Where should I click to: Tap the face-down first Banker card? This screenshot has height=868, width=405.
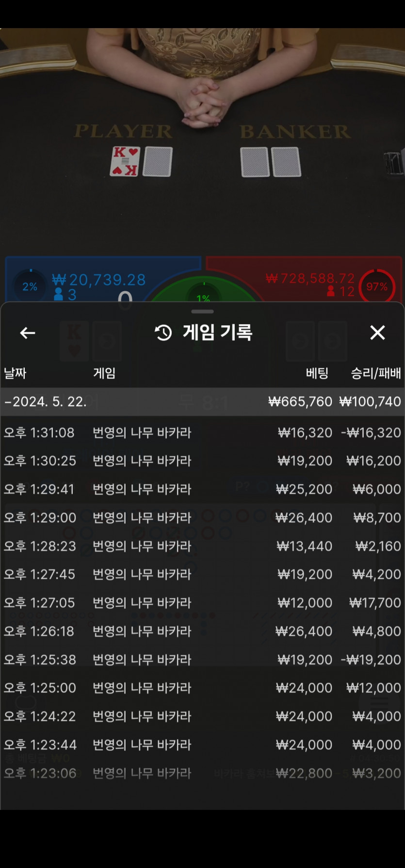(255, 162)
